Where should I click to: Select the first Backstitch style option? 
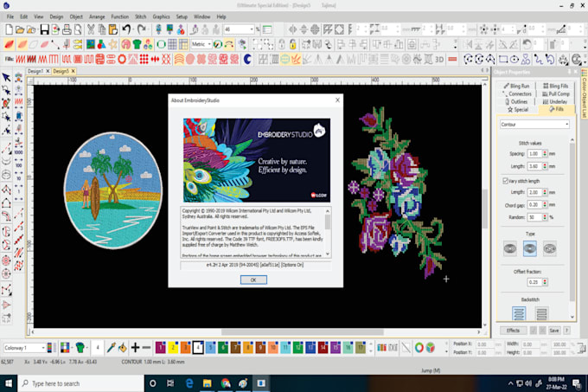pyautogui.click(x=519, y=313)
